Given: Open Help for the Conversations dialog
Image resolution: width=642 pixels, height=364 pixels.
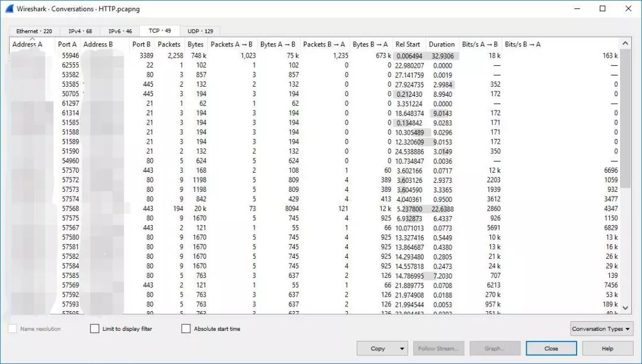Looking at the screenshot, I should 608,349.
